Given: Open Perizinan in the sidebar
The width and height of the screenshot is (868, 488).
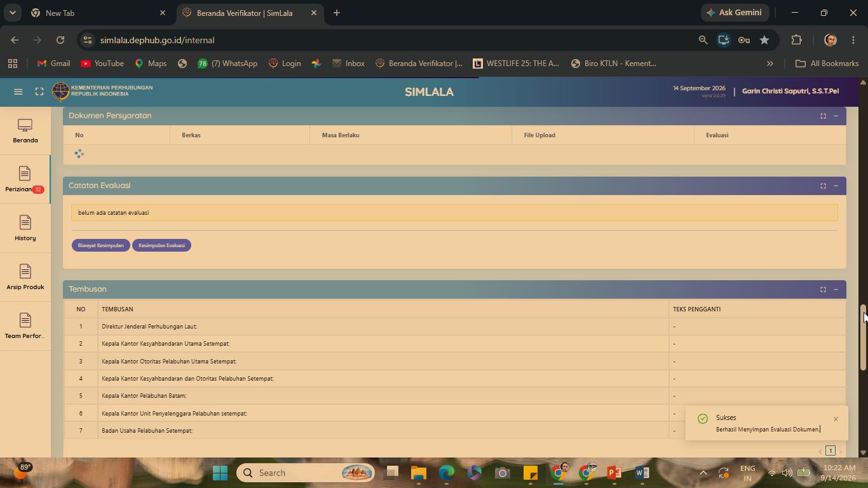Looking at the screenshot, I should pyautogui.click(x=25, y=180).
